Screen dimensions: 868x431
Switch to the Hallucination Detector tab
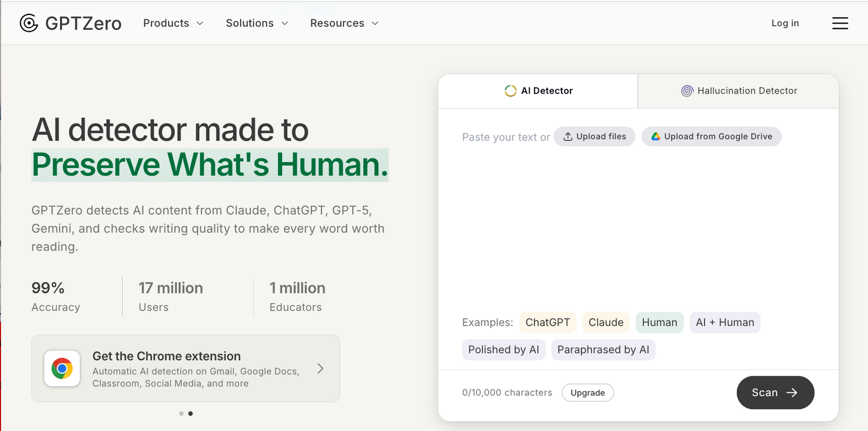coord(738,91)
